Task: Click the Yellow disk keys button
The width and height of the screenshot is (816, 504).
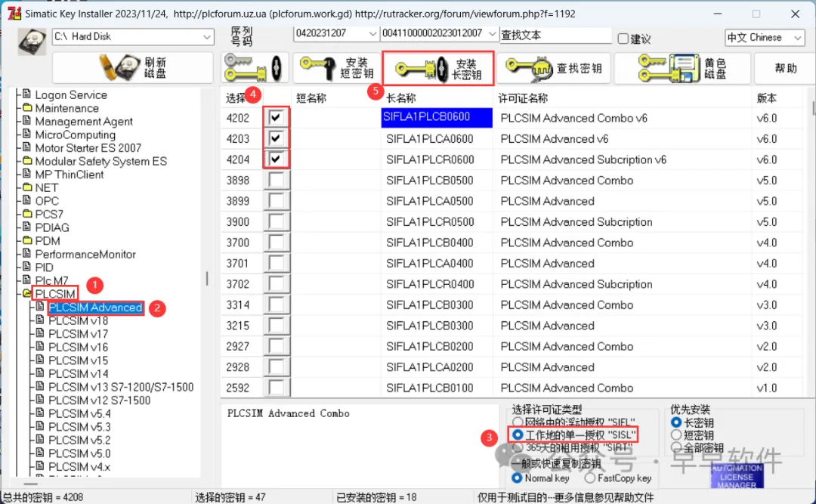Action: pos(682,68)
